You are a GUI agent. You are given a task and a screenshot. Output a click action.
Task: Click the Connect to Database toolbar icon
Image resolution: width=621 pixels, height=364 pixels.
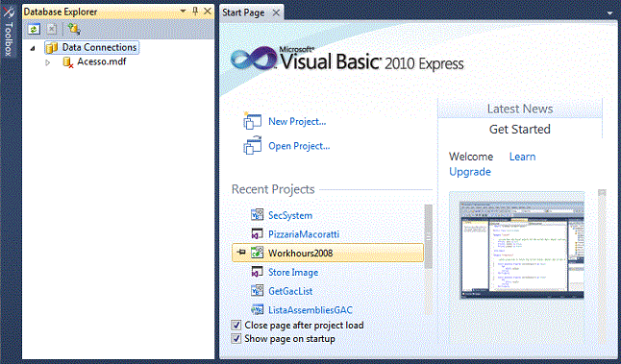[74, 29]
